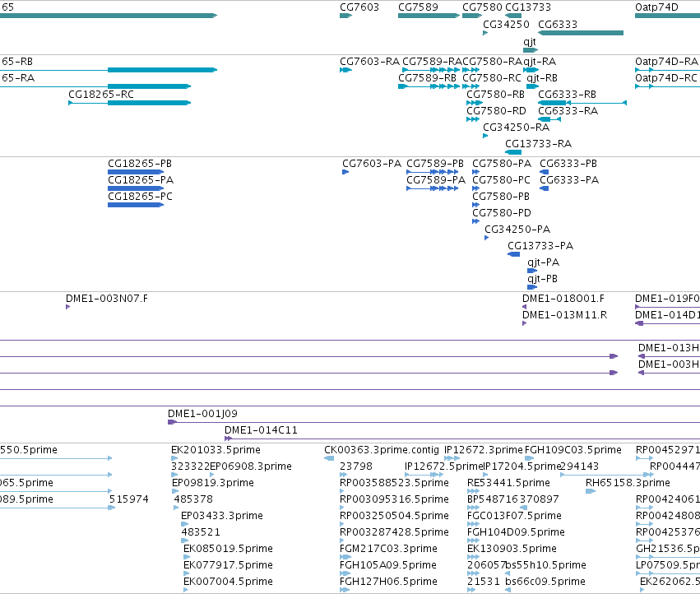Viewport: 700px width, 594px height.
Task: Select transcript CG7580-RB
Action: click(495, 95)
